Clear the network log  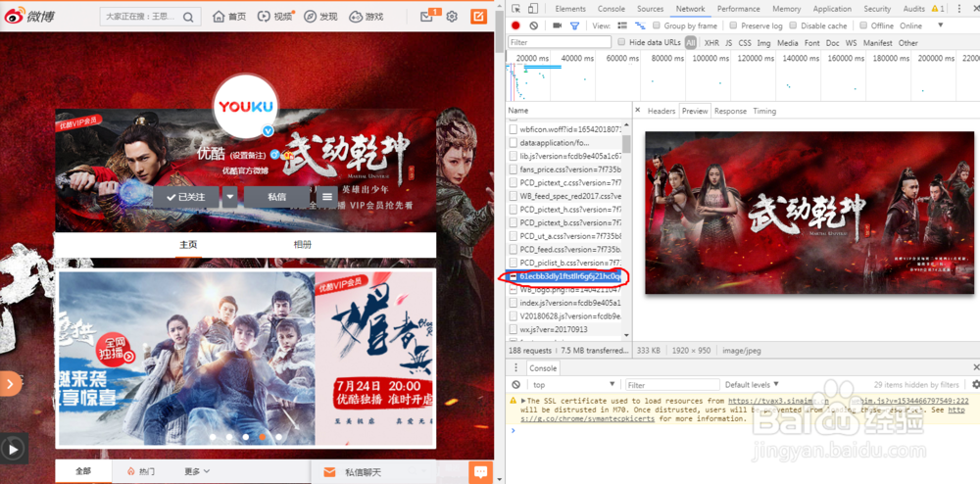pyautogui.click(x=533, y=25)
